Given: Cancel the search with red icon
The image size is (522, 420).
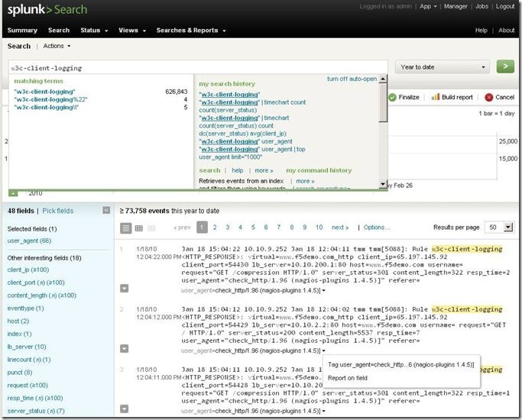Looking at the screenshot, I should pyautogui.click(x=489, y=97).
